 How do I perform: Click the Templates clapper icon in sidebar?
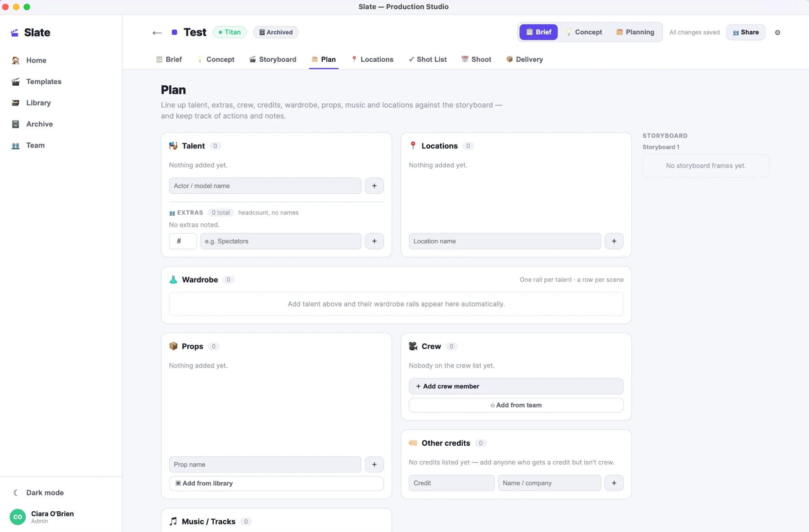16,82
